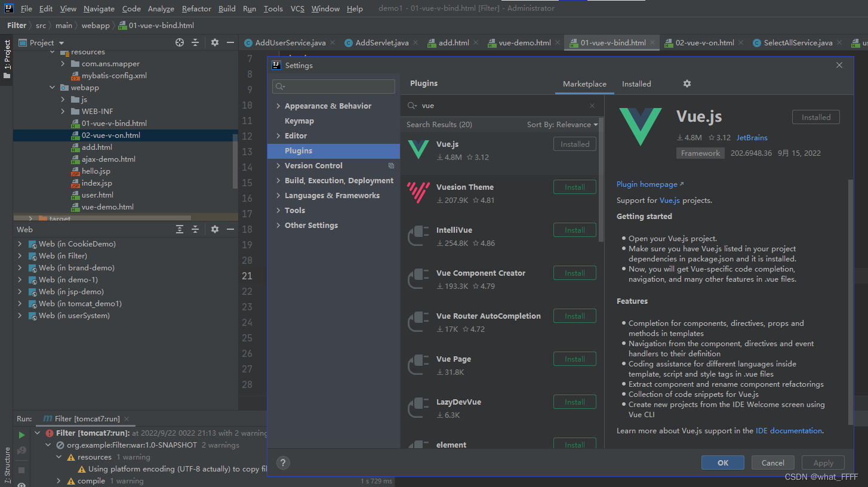Hide the Project panel with minus icon

pos(229,43)
